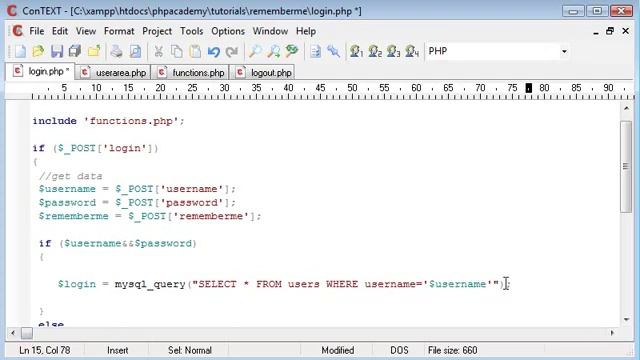The width and height of the screenshot is (640, 360).
Task: Click the close file folder icon
Action: [94, 51]
